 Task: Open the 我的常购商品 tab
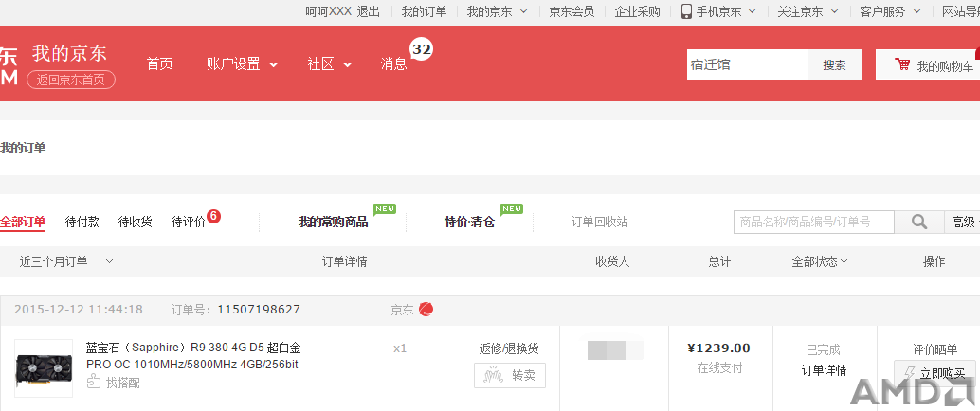(333, 223)
